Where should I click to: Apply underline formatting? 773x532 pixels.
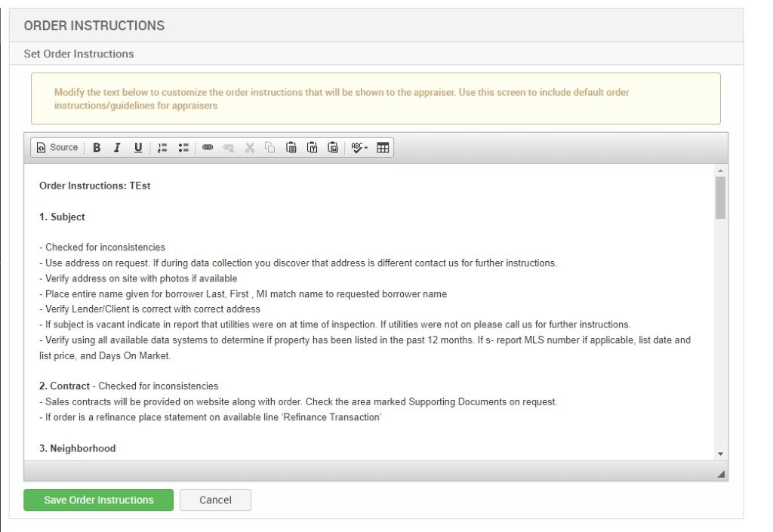(x=138, y=147)
